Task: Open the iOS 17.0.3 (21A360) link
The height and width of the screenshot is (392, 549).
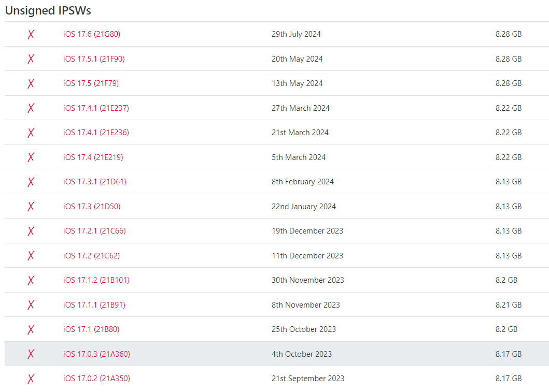Action: click(x=96, y=354)
